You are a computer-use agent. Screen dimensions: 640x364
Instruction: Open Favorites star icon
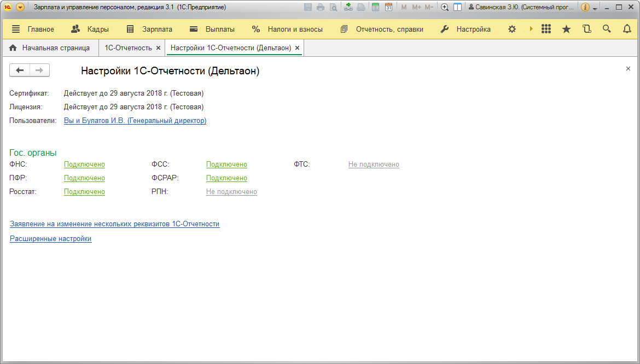click(566, 29)
